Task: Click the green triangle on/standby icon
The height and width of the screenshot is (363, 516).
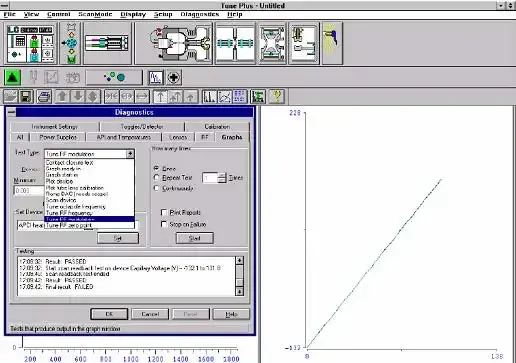Action: 13,77
